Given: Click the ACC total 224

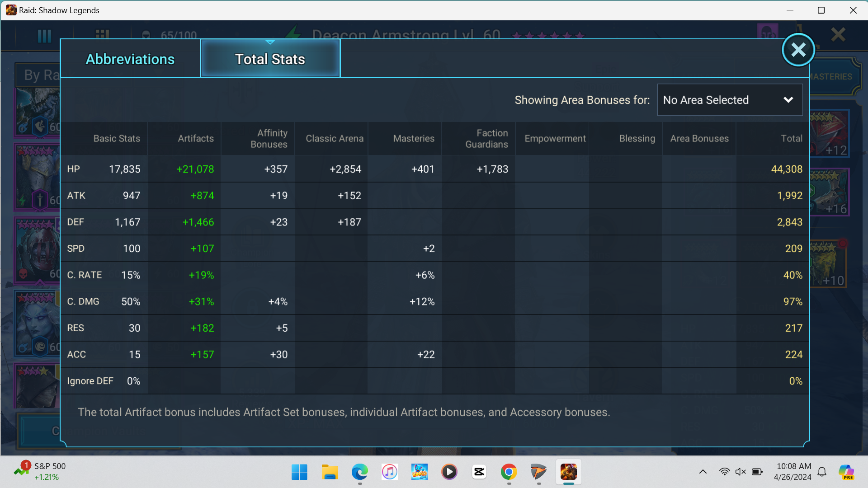Looking at the screenshot, I should pos(793,355).
